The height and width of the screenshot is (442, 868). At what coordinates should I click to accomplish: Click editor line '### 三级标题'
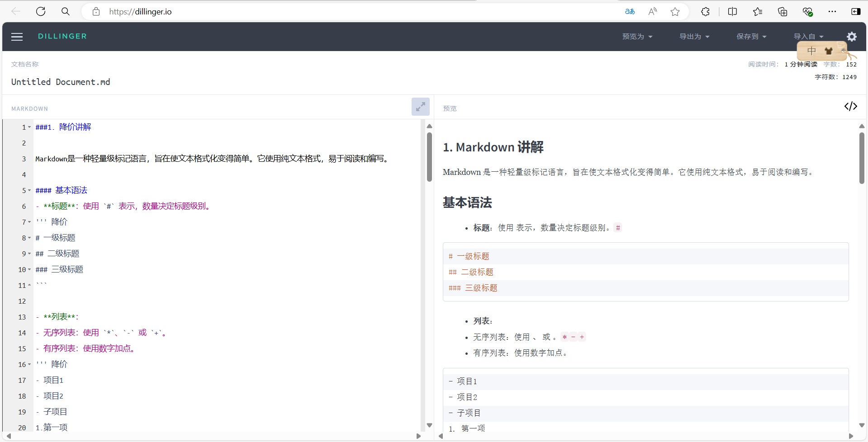tap(60, 269)
